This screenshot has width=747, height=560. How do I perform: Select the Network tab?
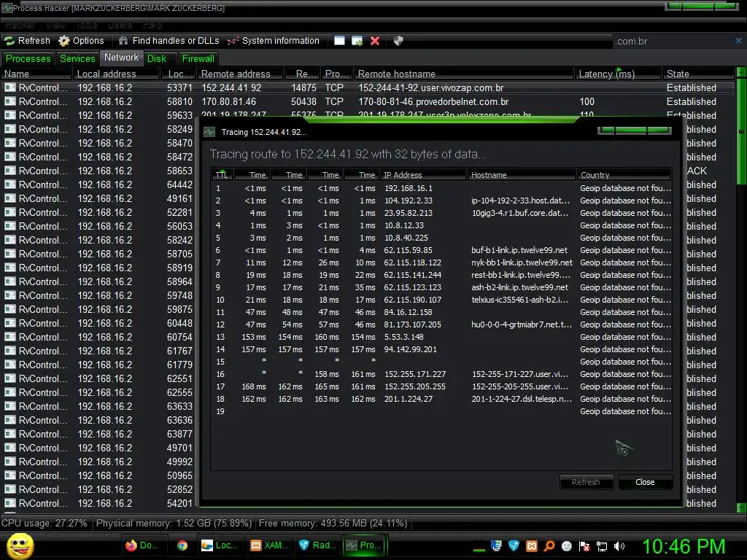coord(122,58)
